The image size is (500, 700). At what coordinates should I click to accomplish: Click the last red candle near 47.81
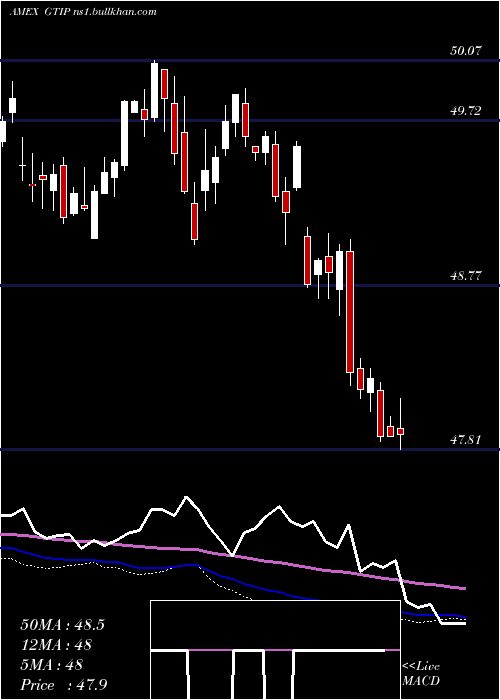(400, 432)
